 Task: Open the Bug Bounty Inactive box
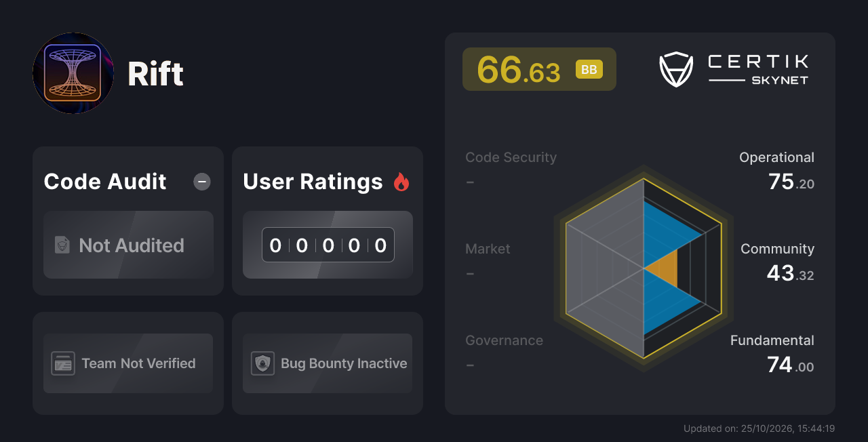(x=328, y=363)
